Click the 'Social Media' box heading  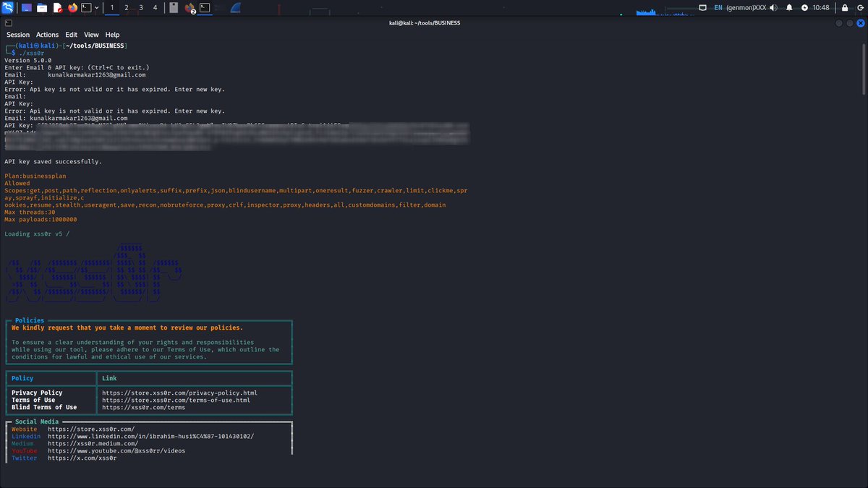tap(37, 421)
